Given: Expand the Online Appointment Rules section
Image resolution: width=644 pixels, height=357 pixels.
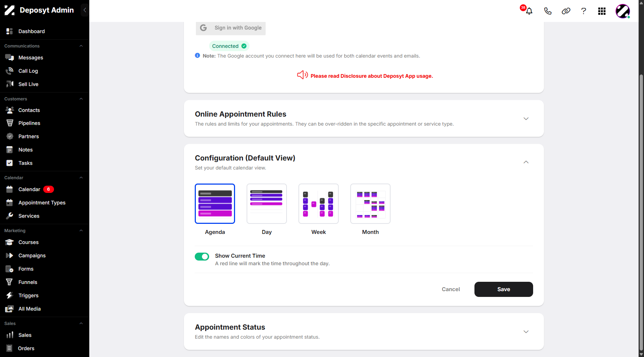Looking at the screenshot, I should tap(526, 119).
